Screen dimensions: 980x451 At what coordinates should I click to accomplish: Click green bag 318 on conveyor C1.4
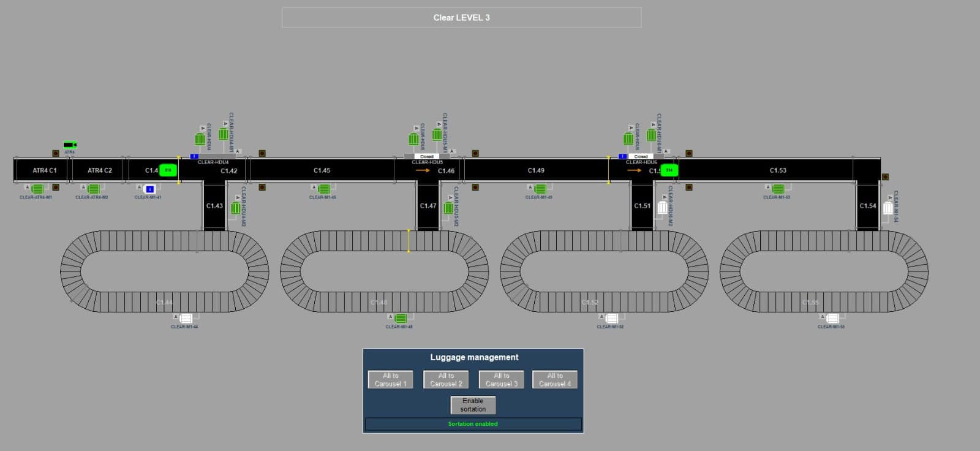[x=168, y=170]
